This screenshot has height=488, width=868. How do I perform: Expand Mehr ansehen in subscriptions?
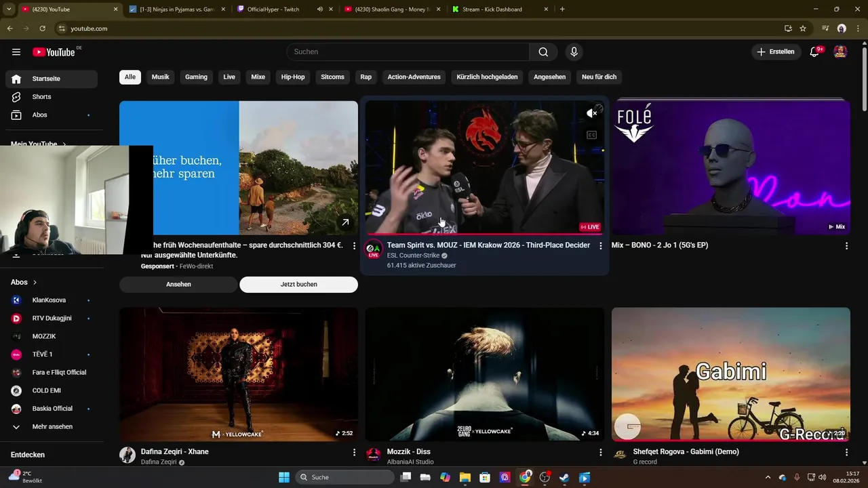(52, 427)
